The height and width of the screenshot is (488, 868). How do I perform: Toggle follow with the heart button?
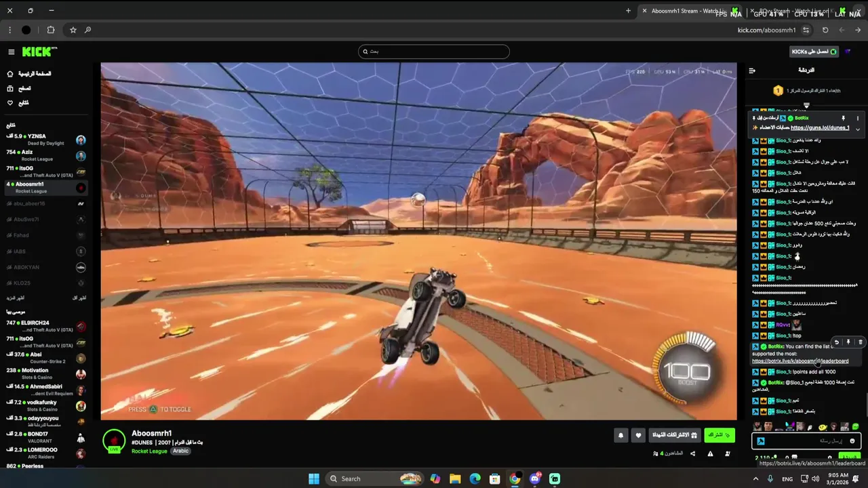[x=638, y=435]
